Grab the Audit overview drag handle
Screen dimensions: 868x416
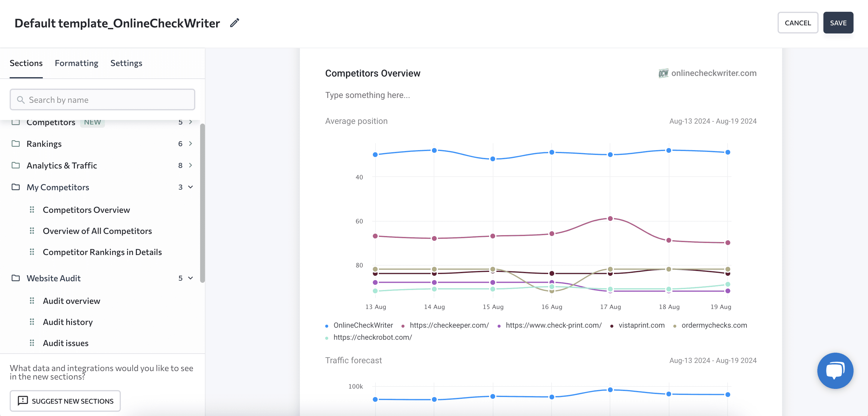pos(32,301)
